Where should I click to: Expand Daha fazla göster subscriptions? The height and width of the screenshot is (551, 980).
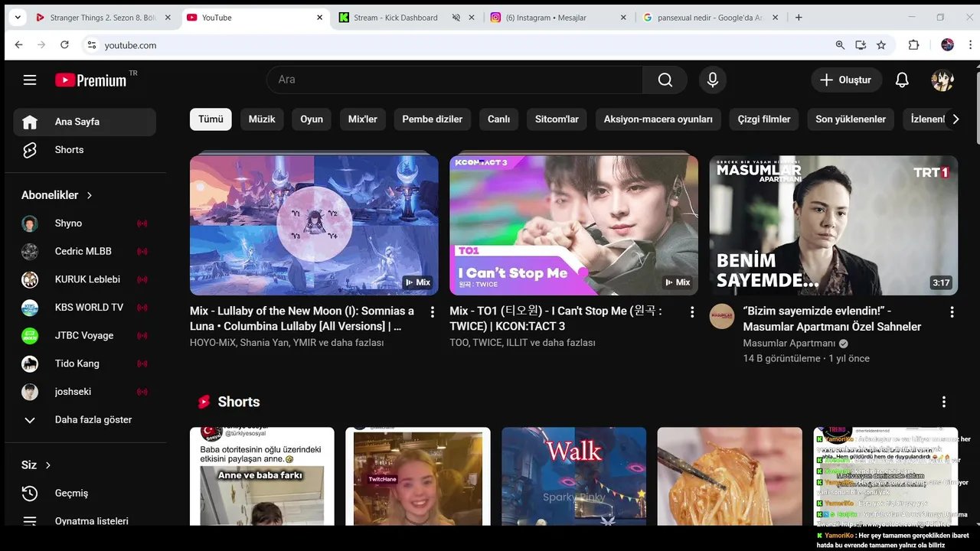(x=84, y=419)
